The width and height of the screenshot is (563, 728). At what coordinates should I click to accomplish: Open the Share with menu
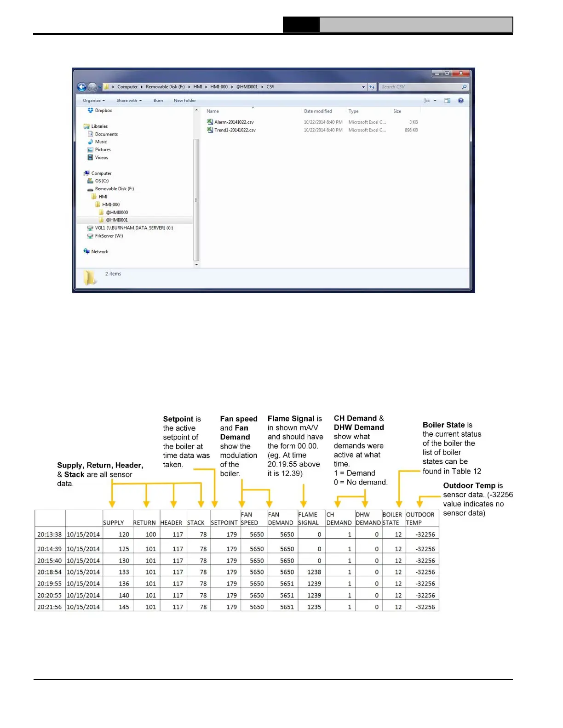[x=129, y=100]
